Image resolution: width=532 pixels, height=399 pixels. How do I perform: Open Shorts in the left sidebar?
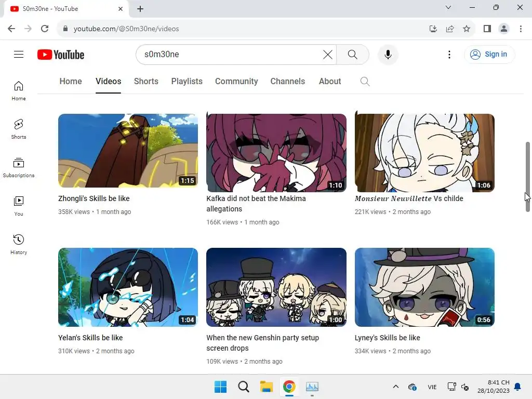(x=19, y=129)
